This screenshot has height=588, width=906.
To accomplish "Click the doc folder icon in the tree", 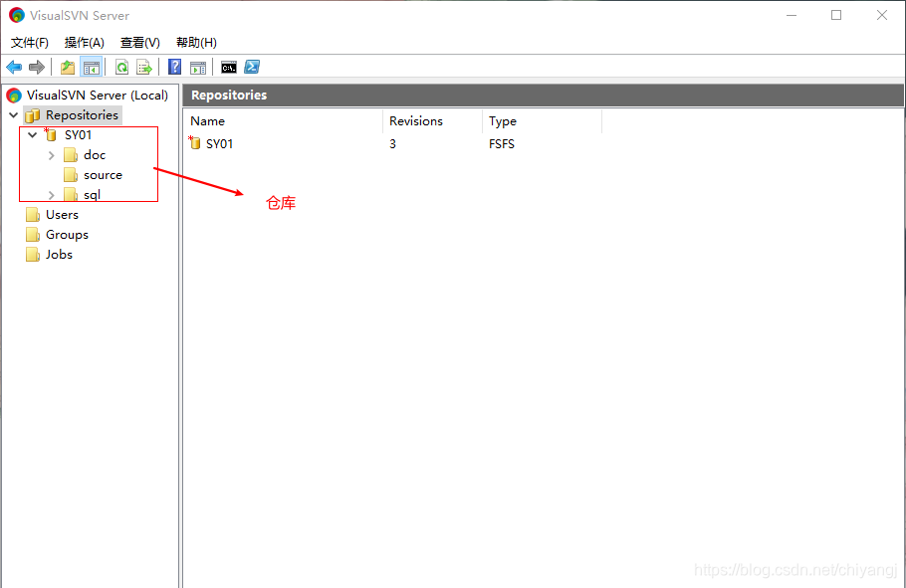I will 71,155.
